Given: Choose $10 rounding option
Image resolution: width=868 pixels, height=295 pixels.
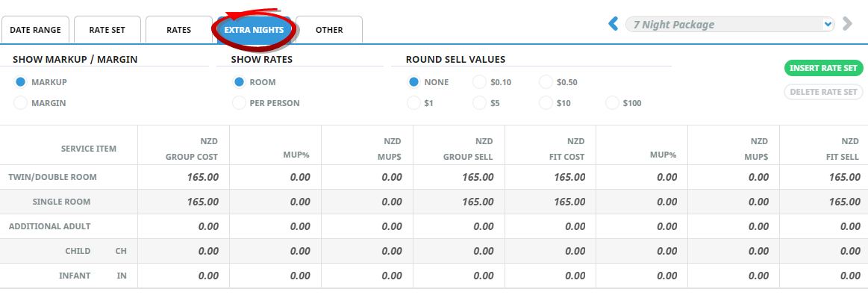Looking at the screenshot, I should pos(546,103).
